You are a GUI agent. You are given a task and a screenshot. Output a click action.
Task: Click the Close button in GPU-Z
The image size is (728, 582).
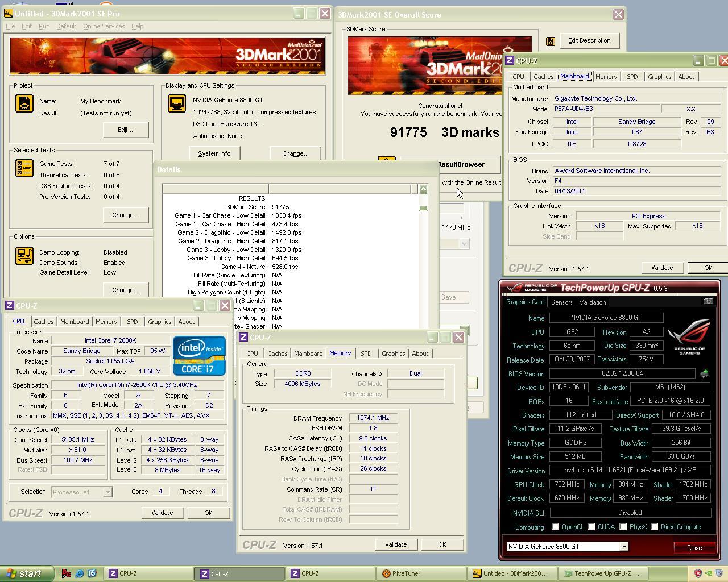tap(694, 548)
